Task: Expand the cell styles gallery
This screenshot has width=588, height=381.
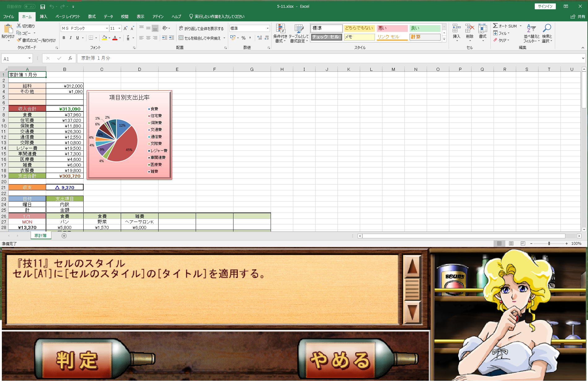Action: click(x=444, y=39)
